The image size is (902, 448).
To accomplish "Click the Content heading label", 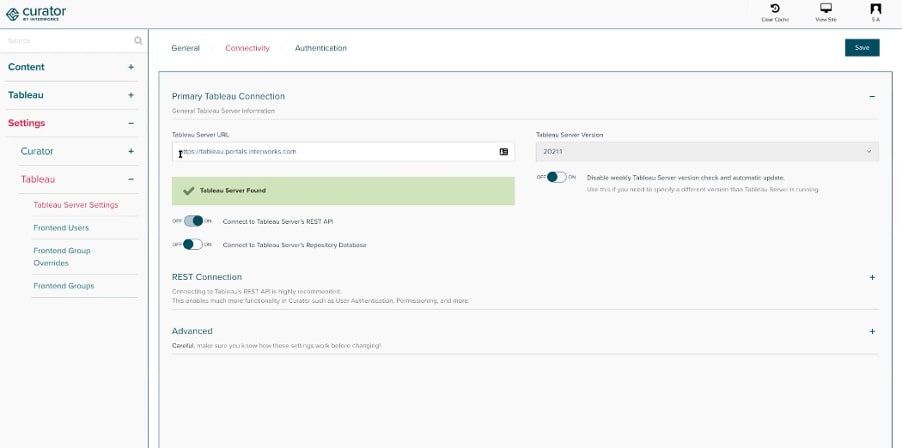I will coord(26,67).
